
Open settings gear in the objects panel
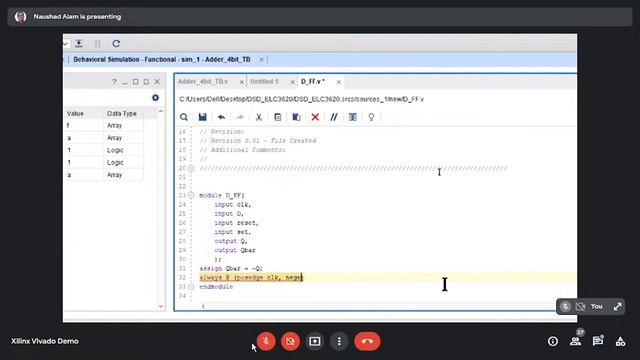[x=156, y=98]
